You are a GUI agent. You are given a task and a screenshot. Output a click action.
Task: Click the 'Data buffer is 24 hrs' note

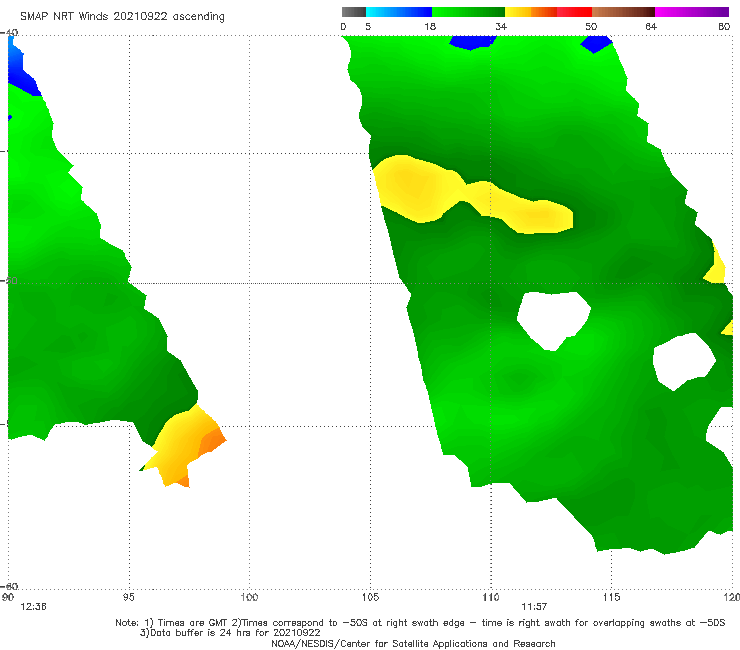(230, 633)
